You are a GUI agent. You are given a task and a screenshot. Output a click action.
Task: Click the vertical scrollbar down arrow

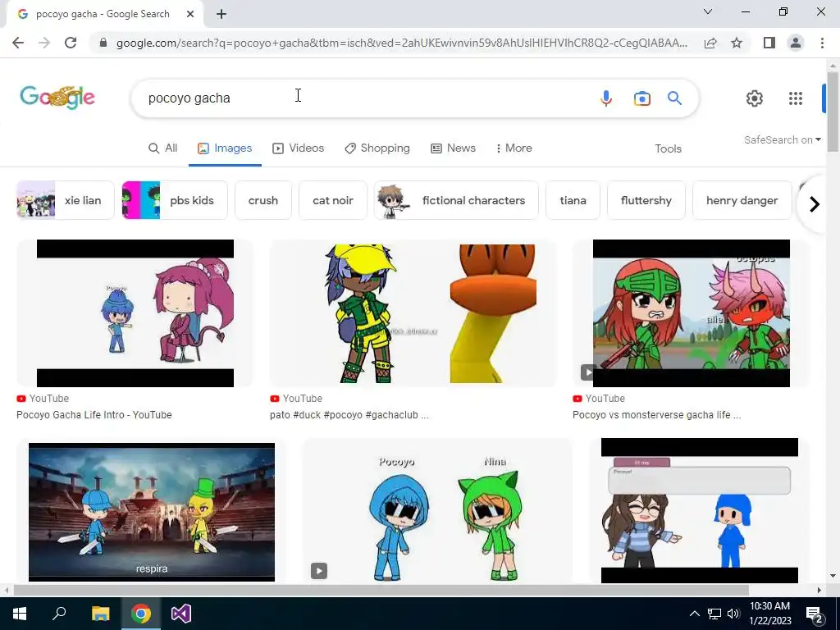click(833, 576)
